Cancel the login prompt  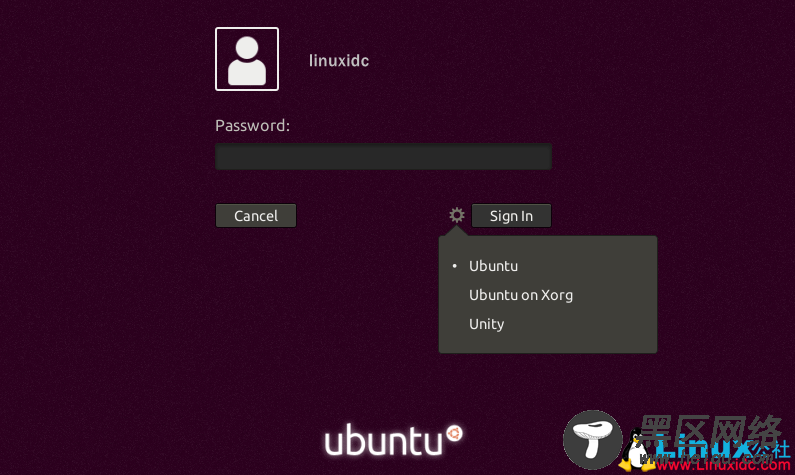pos(256,216)
